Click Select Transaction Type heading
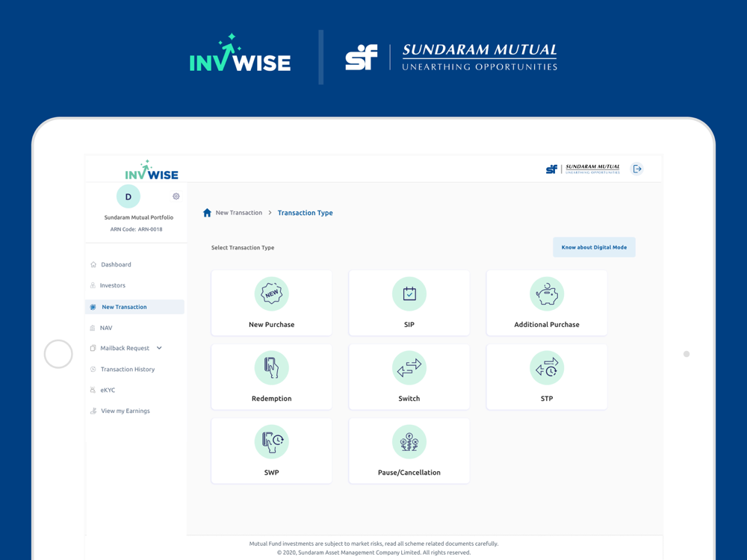747x560 pixels. 243,248
